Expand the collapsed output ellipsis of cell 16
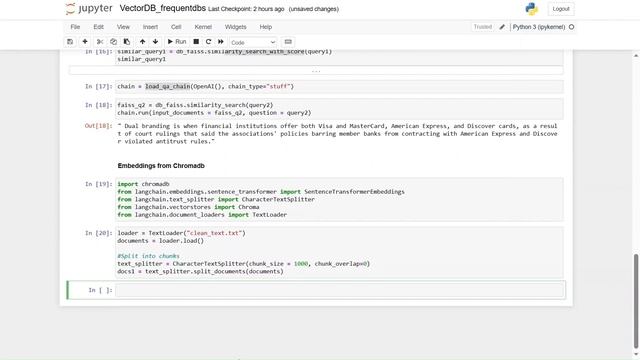Viewport: 640px width, 360px height. pos(316,71)
